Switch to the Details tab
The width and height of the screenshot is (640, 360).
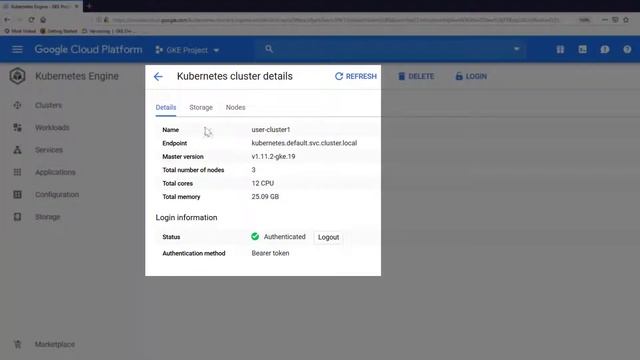tap(166, 107)
